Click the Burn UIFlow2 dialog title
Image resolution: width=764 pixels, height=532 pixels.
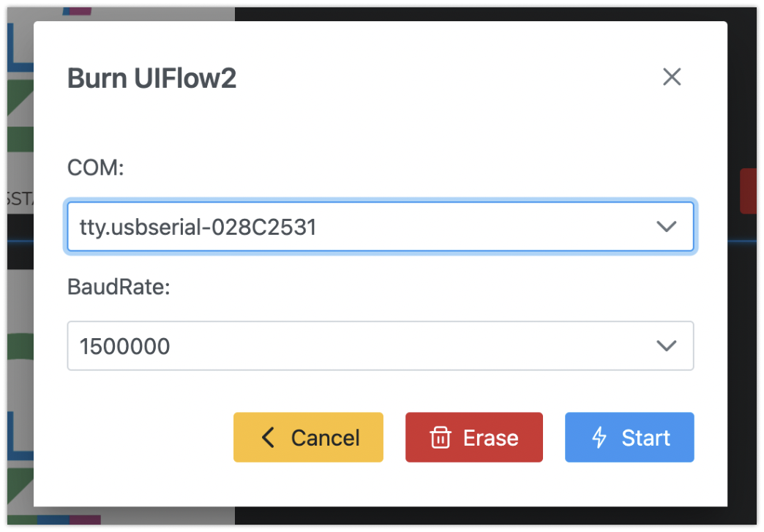[x=151, y=78]
